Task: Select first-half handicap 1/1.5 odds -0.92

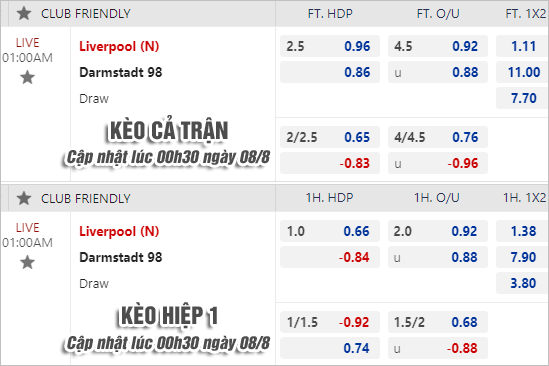Action: 330,322
